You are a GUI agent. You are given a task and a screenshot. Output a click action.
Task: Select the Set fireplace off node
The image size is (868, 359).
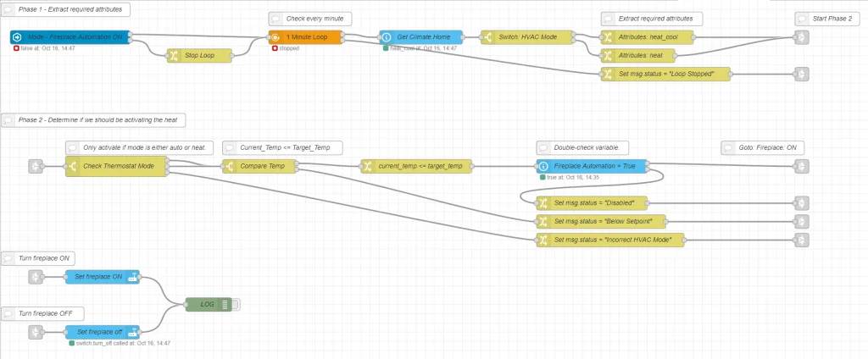click(x=103, y=332)
